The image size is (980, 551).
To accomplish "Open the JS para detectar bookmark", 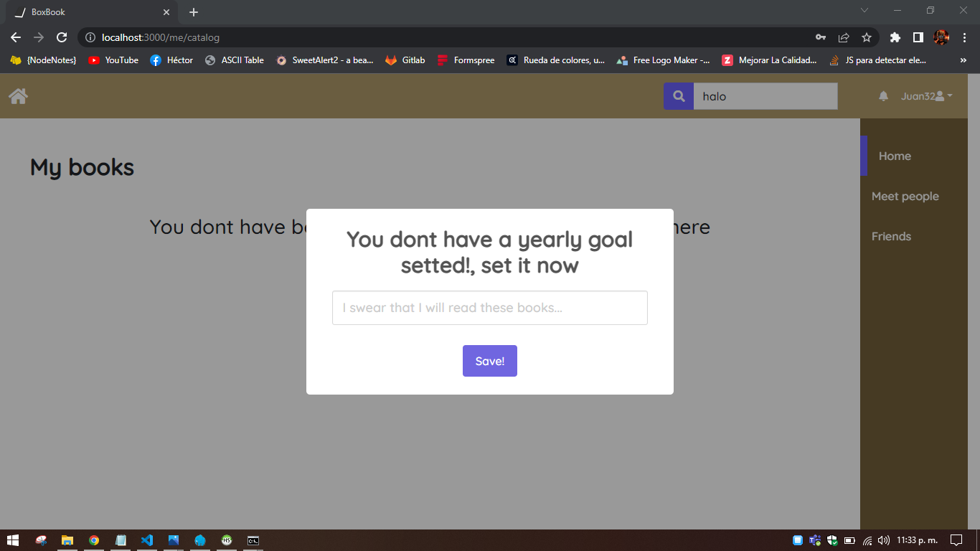I will pos(878,60).
